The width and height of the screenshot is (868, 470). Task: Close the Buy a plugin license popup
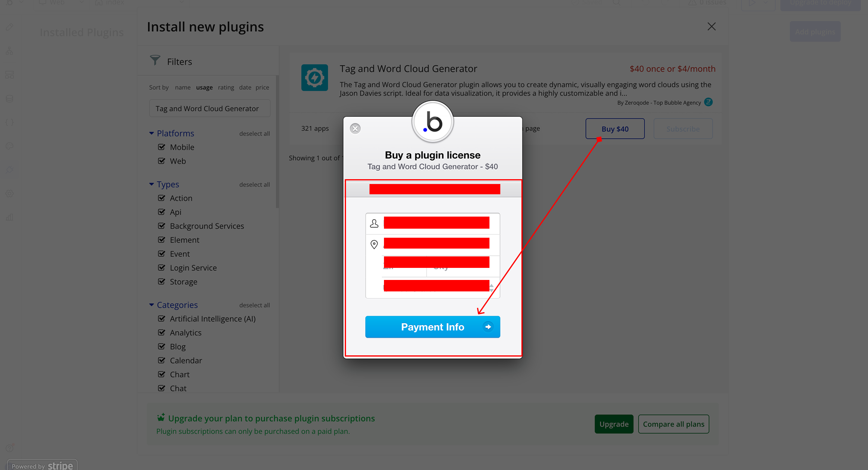coord(355,129)
